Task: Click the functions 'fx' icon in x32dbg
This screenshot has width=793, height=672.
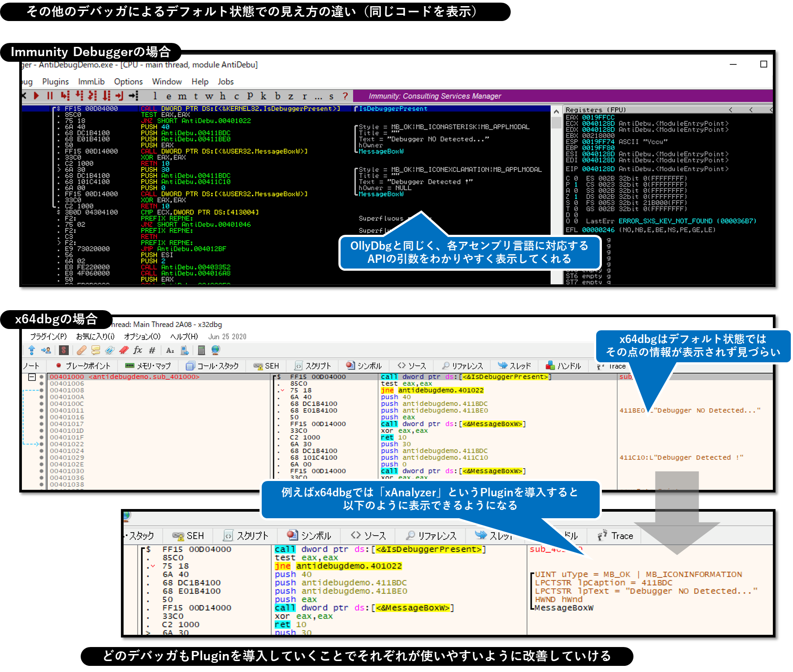Action: pyautogui.click(x=138, y=350)
